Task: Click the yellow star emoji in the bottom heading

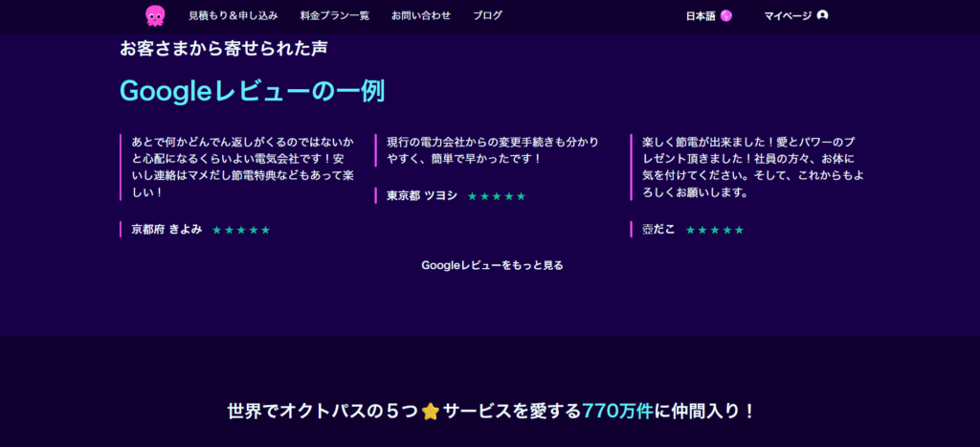Action: (x=431, y=412)
